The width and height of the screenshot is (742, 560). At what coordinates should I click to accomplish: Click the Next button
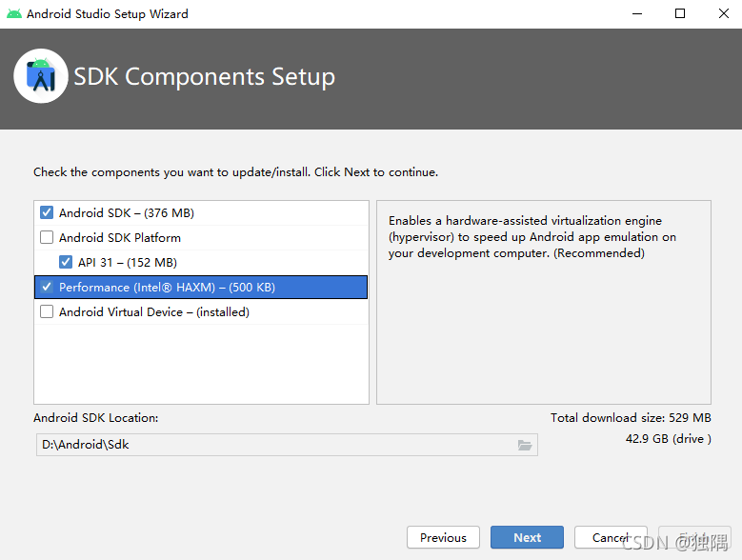527,537
